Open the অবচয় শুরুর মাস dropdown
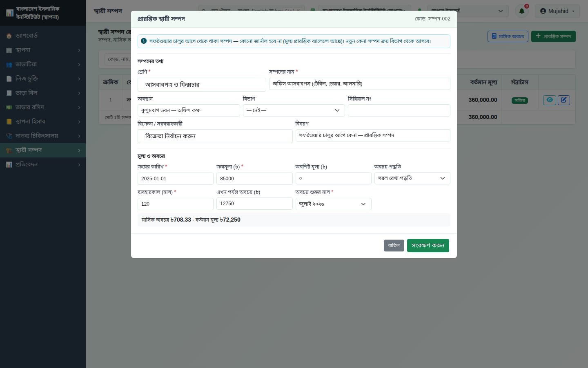The image size is (588, 368). [x=334, y=204]
